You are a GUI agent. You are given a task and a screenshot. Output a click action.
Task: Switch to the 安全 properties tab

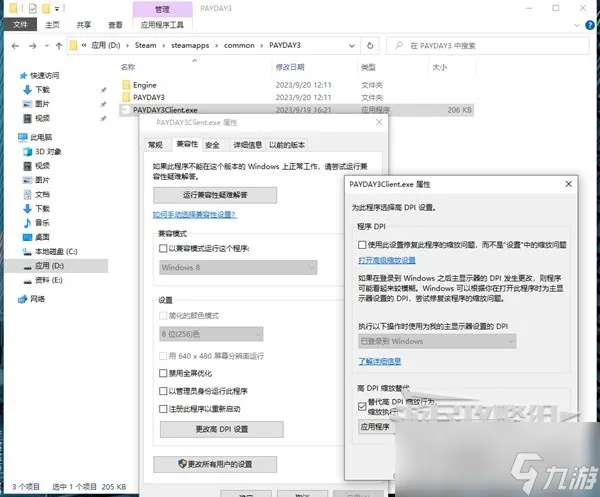click(212, 145)
